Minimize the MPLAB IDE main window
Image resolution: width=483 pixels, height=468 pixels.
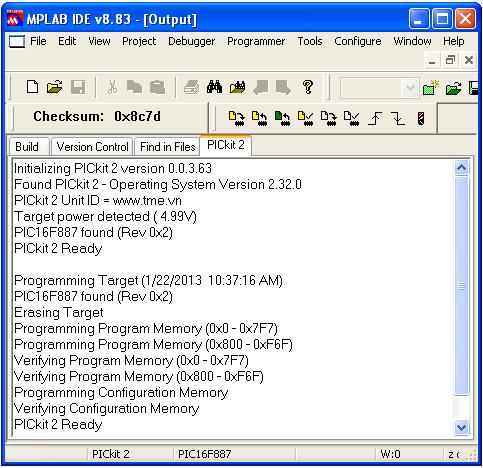(419, 19)
